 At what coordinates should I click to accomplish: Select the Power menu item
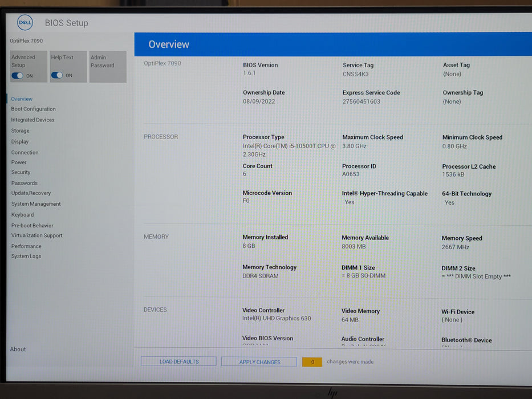tap(19, 162)
